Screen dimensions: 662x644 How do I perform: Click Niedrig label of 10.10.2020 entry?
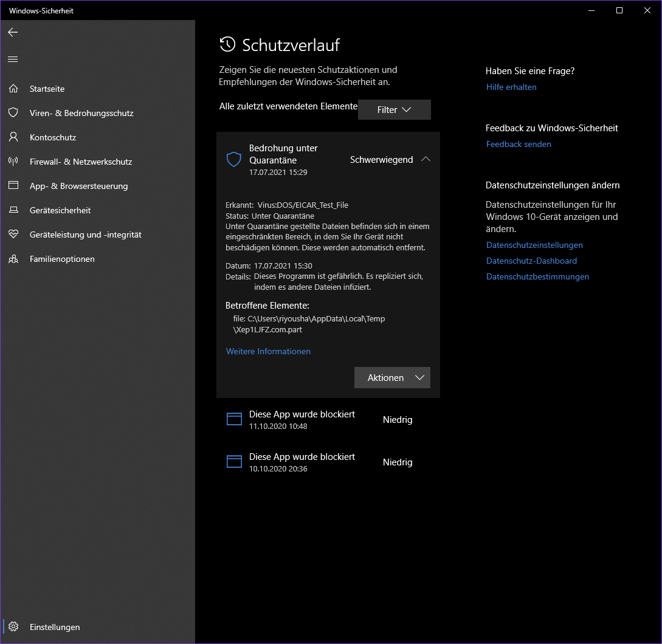398,462
